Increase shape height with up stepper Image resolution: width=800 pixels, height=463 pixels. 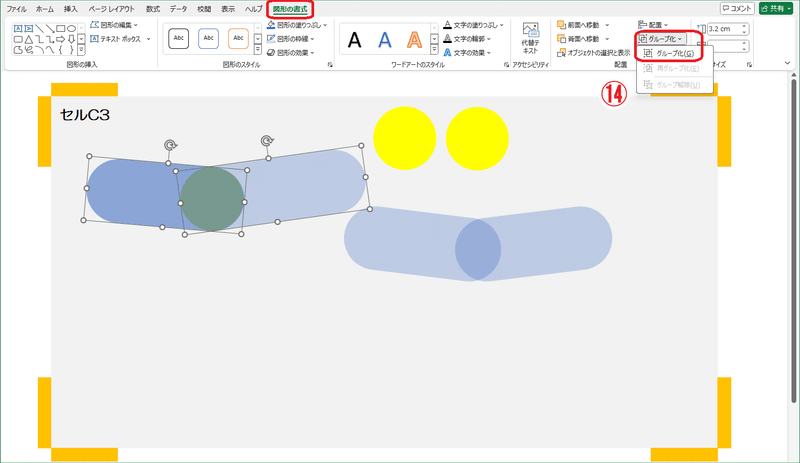pyautogui.click(x=744, y=26)
